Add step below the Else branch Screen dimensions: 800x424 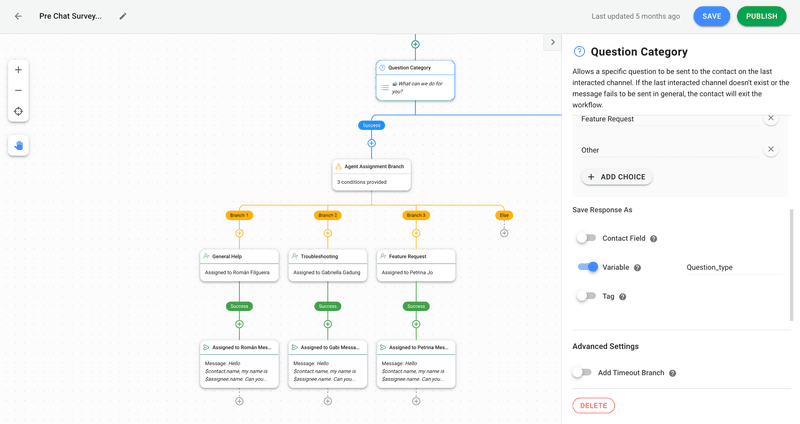click(x=504, y=233)
